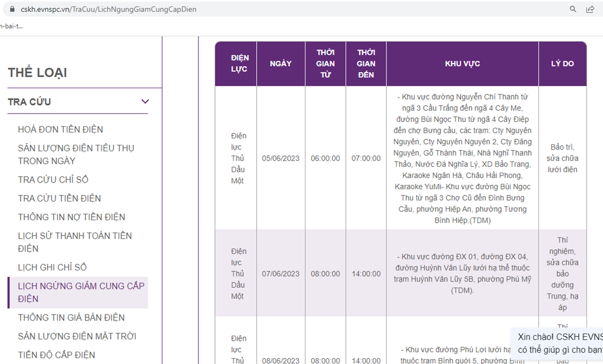Click the KHU VỰC column header

coord(462,64)
